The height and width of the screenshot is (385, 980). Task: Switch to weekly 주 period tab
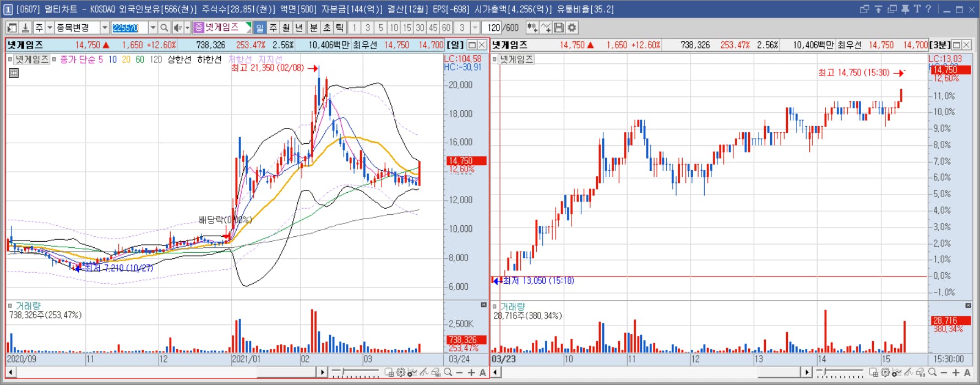273,28
